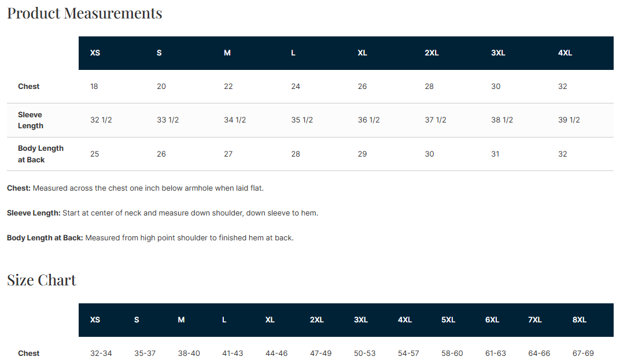The height and width of the screenshot is (364, 642).
Task: Click the bold Sleeve Length: definition label
Action: click(x=34, y=213)
